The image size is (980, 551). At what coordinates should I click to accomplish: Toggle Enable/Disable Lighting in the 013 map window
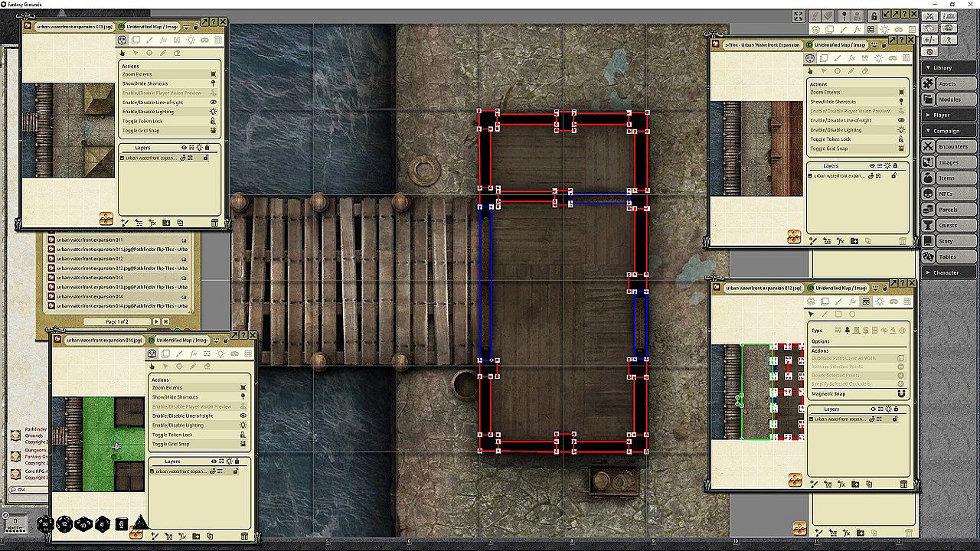(x=169, y=112)
